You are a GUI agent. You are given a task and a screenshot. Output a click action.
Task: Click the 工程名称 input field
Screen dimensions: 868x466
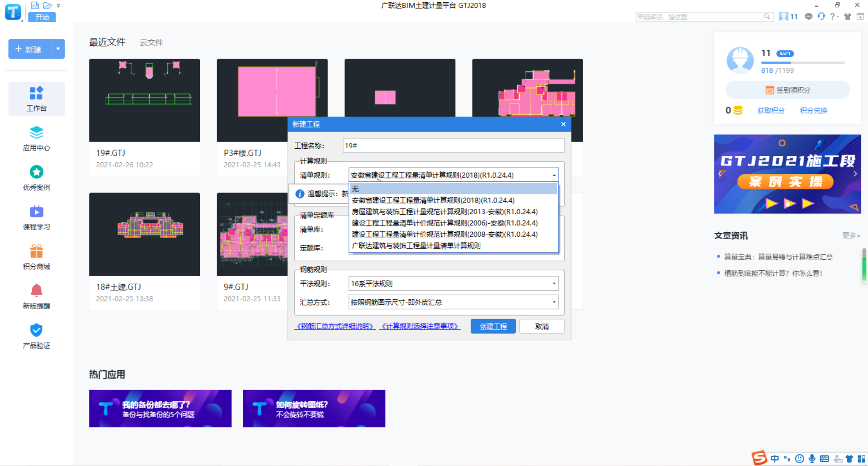[453, 146]
